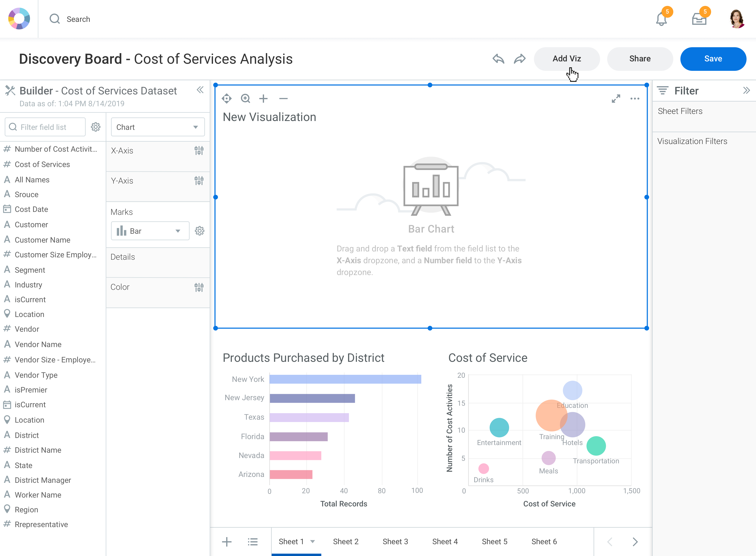Click the redo arrow icon

520,59
